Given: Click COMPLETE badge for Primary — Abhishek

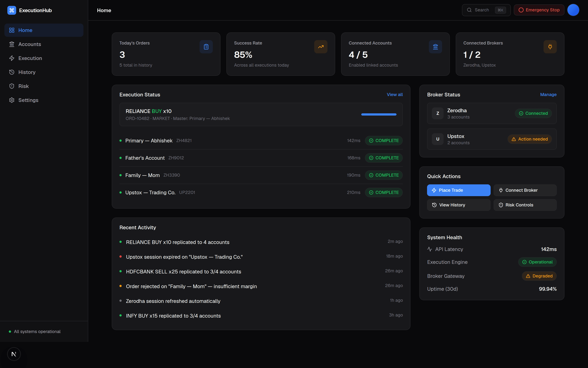Looking at the screenshot, I should coord(384,140).
